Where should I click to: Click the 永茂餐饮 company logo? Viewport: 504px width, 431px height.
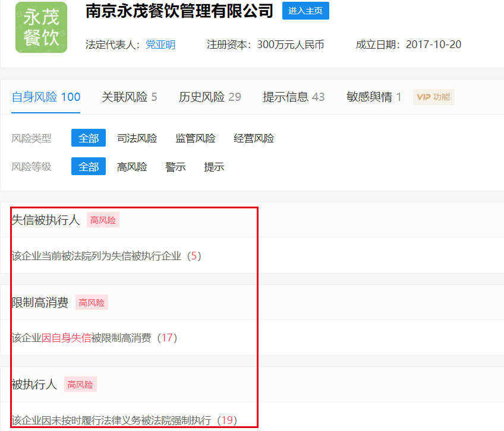[41, 27]
